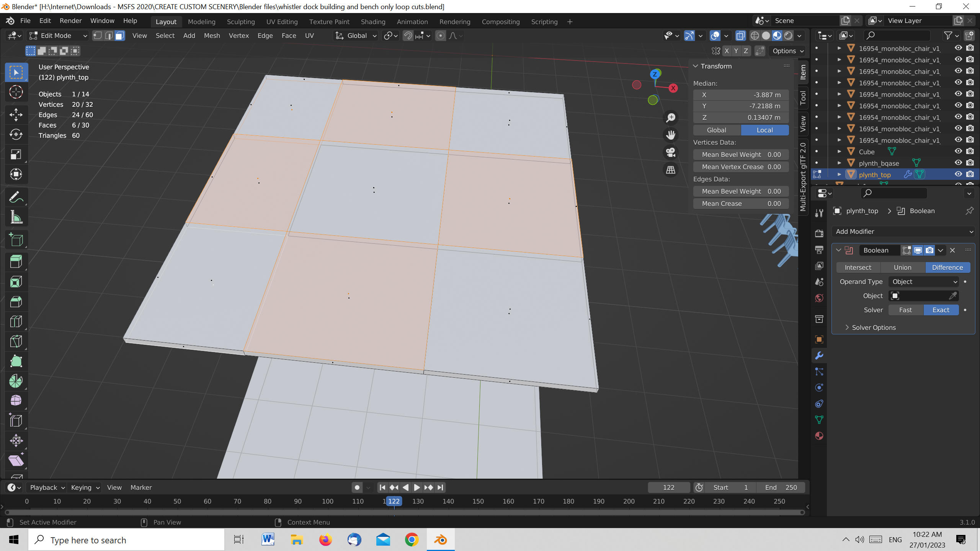This screenshot has width=980, height=551.
Task: Open the Mesh menu
Action: [x=212, y=36]
